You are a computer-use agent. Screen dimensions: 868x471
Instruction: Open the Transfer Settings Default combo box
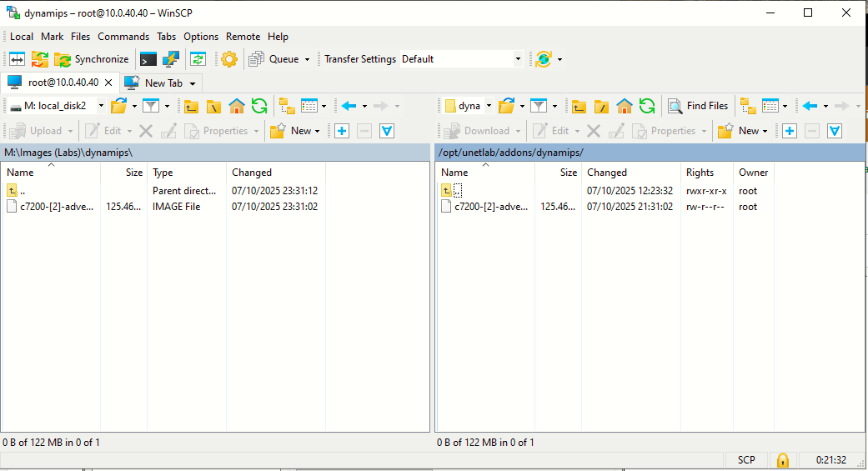[x=461, y=59]
